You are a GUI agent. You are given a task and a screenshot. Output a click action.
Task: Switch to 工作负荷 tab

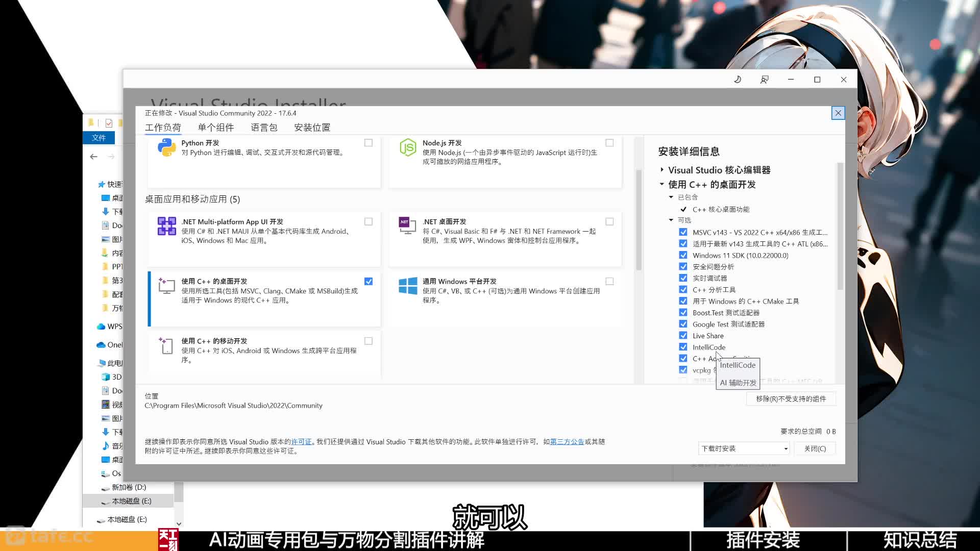pos(163,128)
